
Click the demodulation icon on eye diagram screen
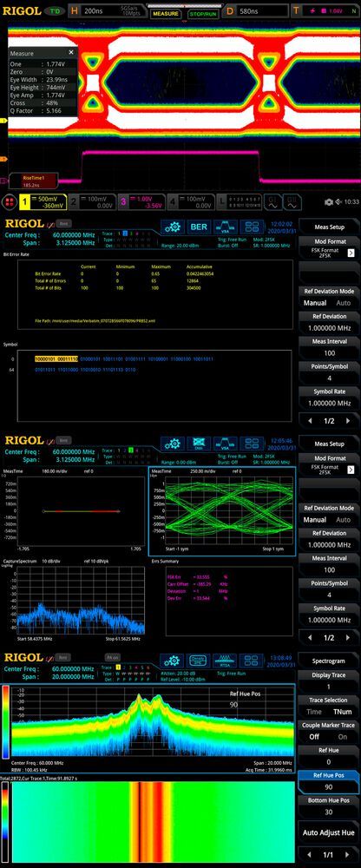click(200, 444)
